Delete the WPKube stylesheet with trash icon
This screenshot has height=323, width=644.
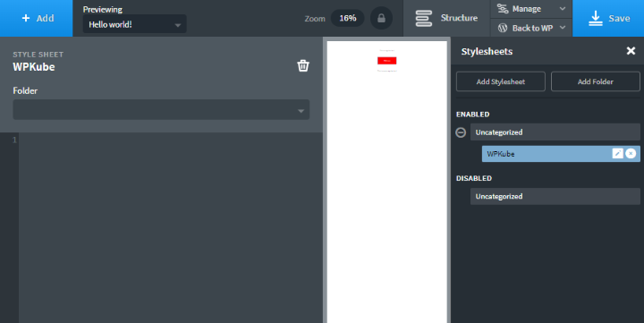(303, 65)
